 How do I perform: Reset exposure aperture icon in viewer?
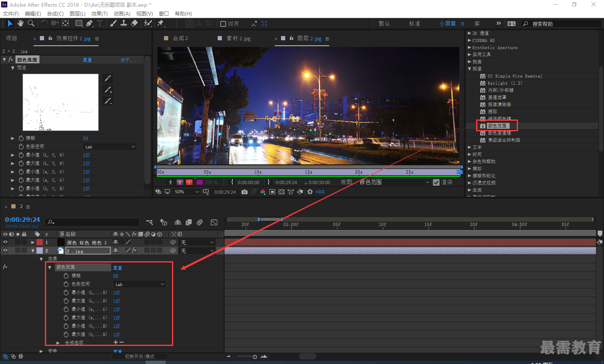tap(310, 192)
